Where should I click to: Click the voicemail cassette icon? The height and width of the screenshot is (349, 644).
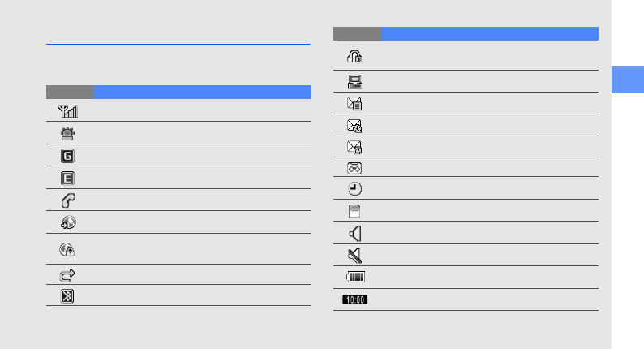(356, 167)
